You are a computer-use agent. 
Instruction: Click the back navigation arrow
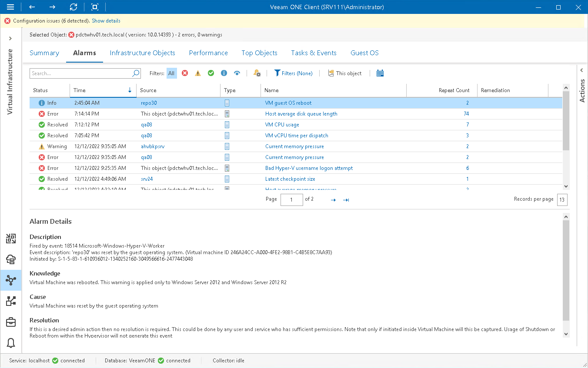click(32, 7)
